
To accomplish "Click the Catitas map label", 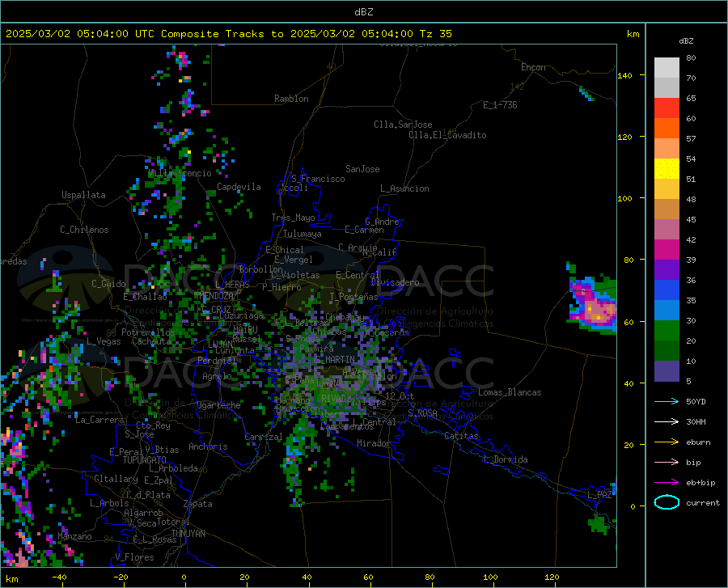I will pyautogui.click(x=462, y=436).
